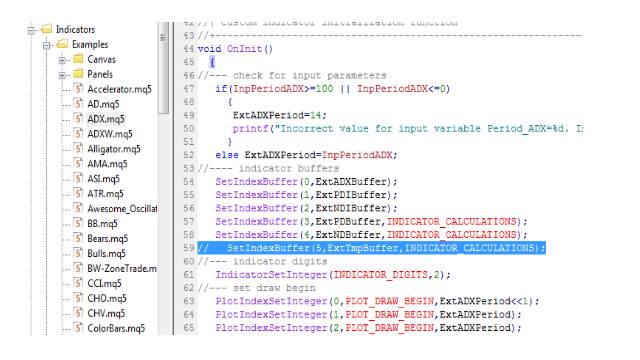640x360 pixels.
Task: Select the Accelerator.mq5 file icon
Action: pyautogui.click(x=78, y=89)
